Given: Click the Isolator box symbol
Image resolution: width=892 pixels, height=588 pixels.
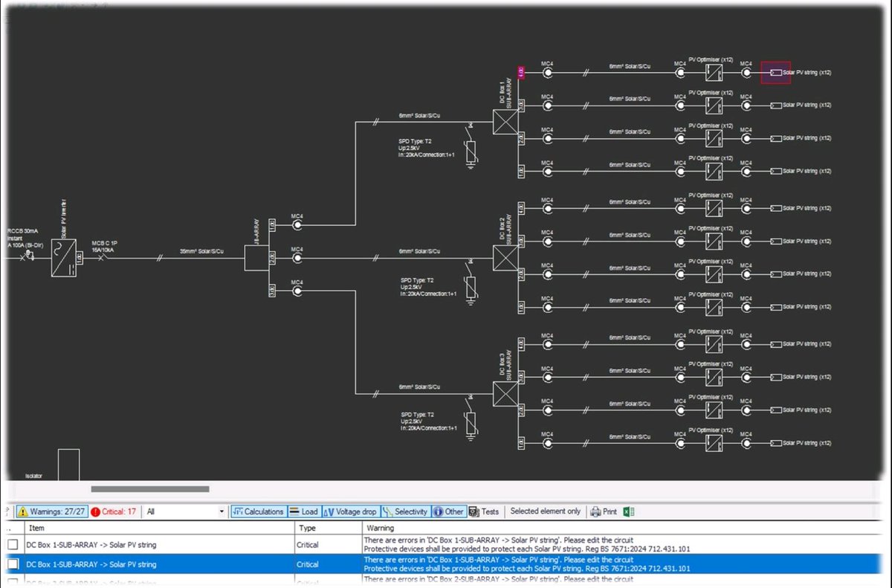Looking at the screenshot, I should tap(68, 465).
